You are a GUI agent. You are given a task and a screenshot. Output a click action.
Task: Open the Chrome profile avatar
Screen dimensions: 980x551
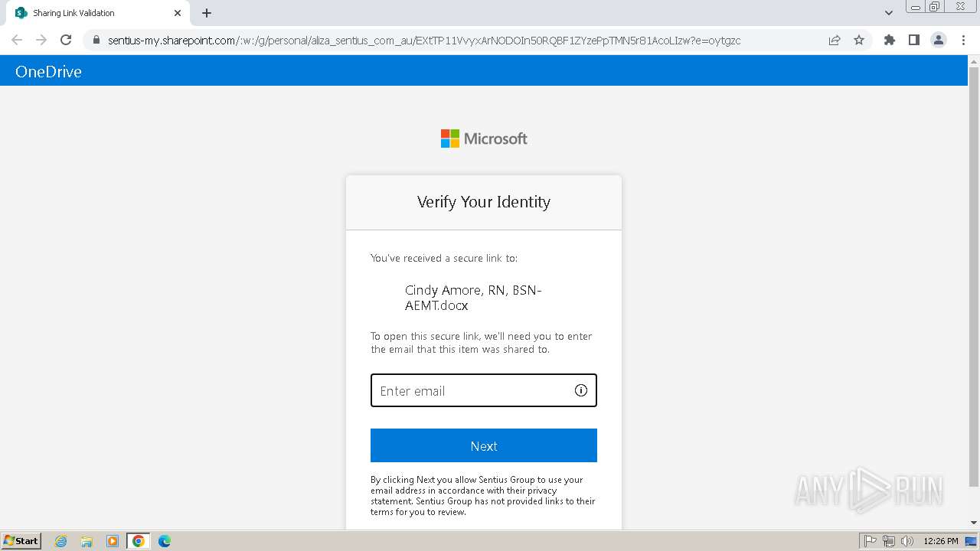point(938,40)
